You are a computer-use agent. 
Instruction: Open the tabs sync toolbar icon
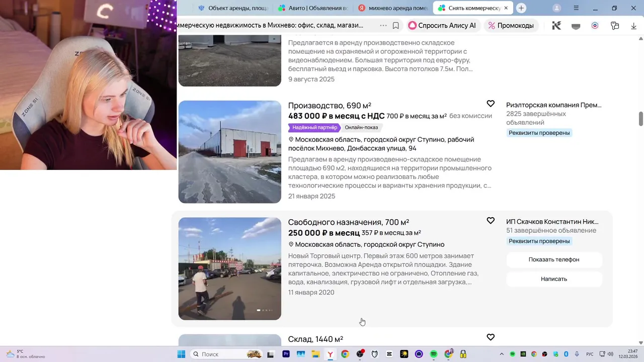(614, 26)
